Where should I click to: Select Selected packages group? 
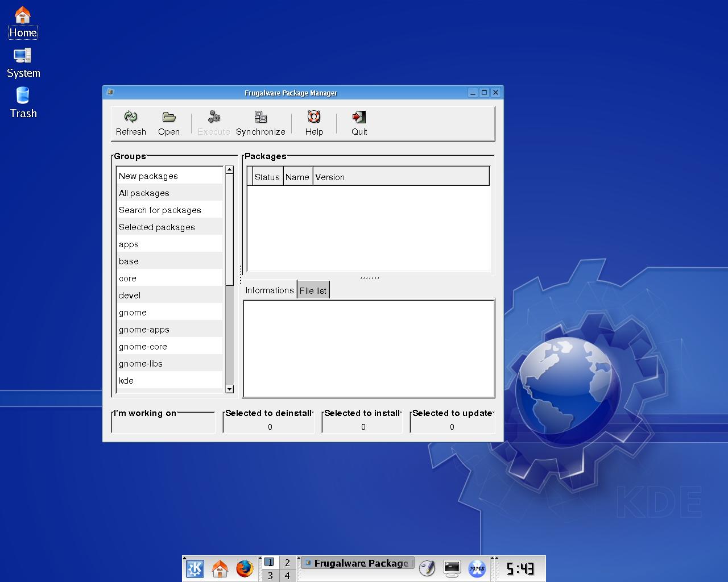click(169, 227)
